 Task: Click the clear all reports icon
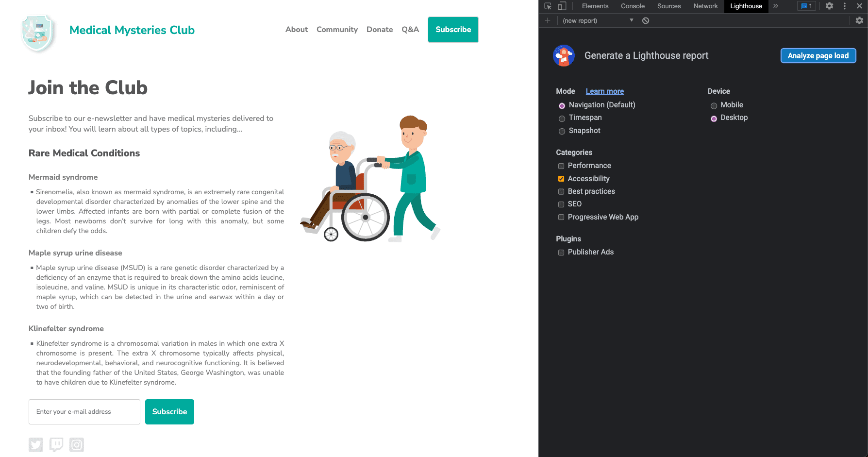pyautogui.click(x=646, y=20)
